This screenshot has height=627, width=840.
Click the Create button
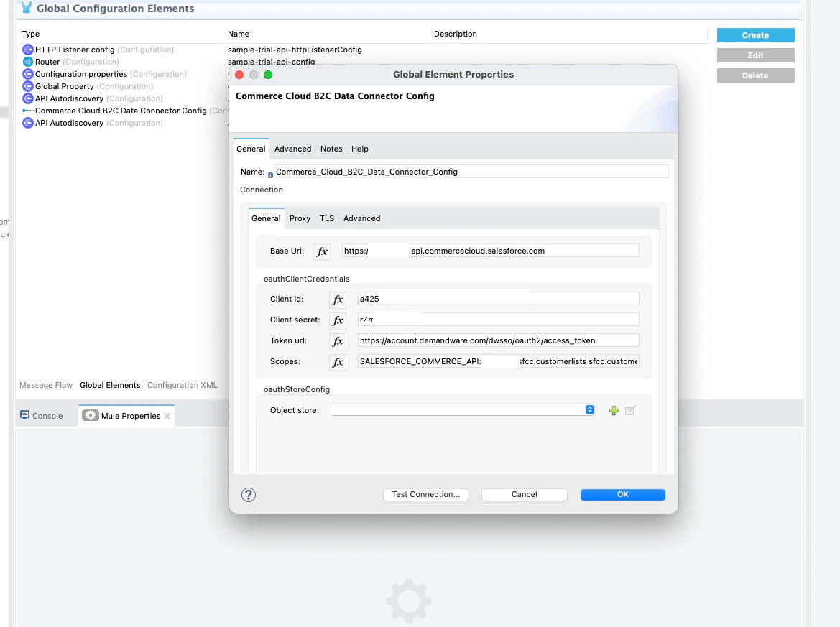(x=755, y=35)
